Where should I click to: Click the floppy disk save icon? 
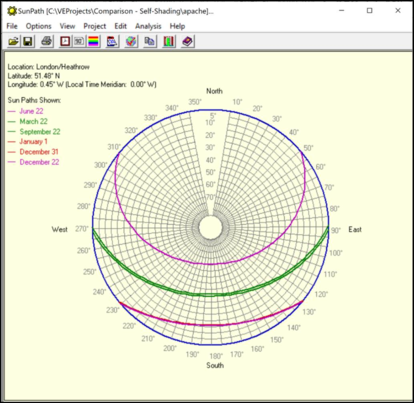point(28,42)
